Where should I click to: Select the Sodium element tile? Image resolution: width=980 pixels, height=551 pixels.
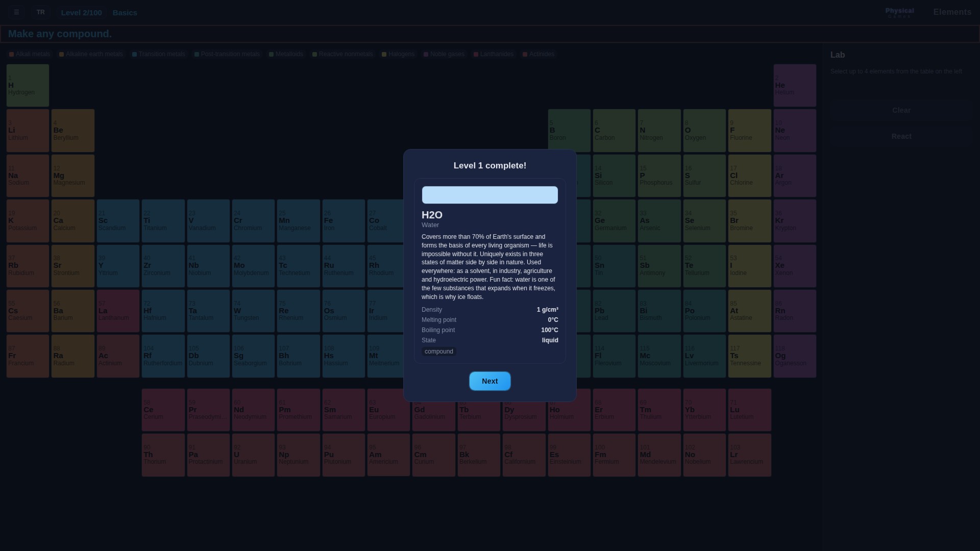(x=28, y=176)
